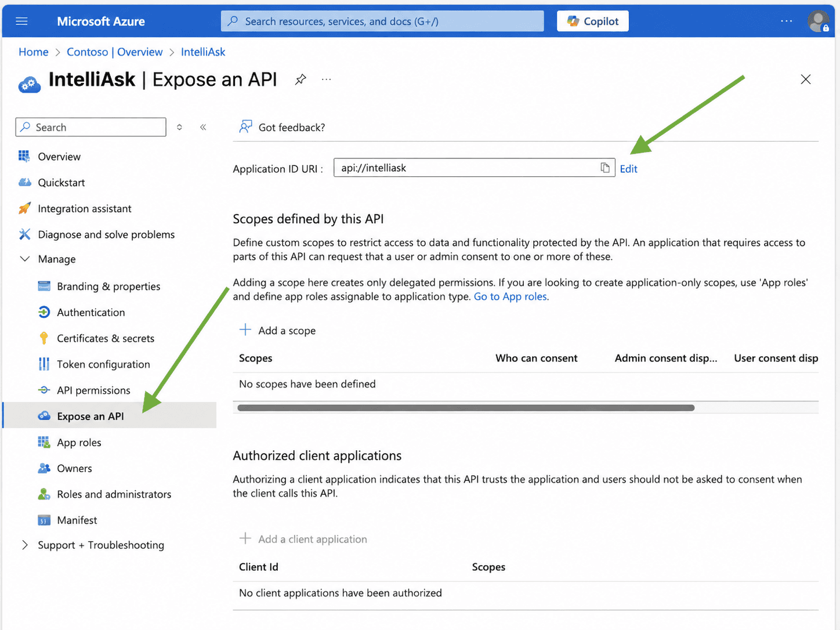Navigate to Home breadcrumb

click(x=34, y=52)
